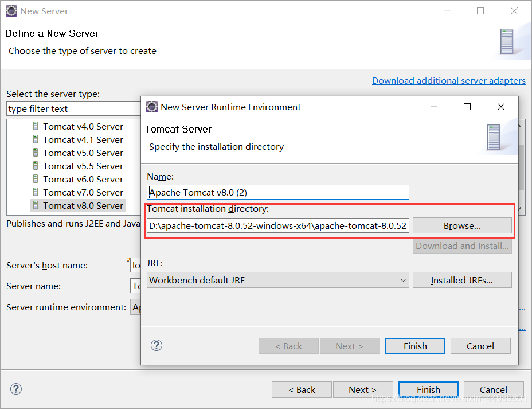The image size is (532, 409).
Task: Click the Server's host name field
Action: click(135, 265)
